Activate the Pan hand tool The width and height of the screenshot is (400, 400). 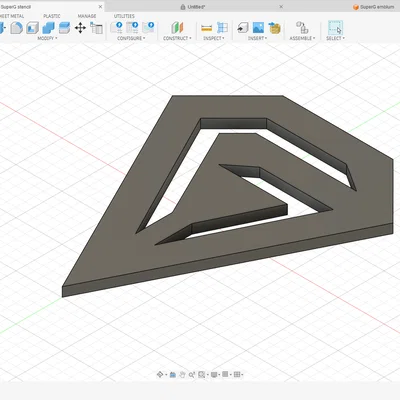pyautogui.click(x=182, y=375)
